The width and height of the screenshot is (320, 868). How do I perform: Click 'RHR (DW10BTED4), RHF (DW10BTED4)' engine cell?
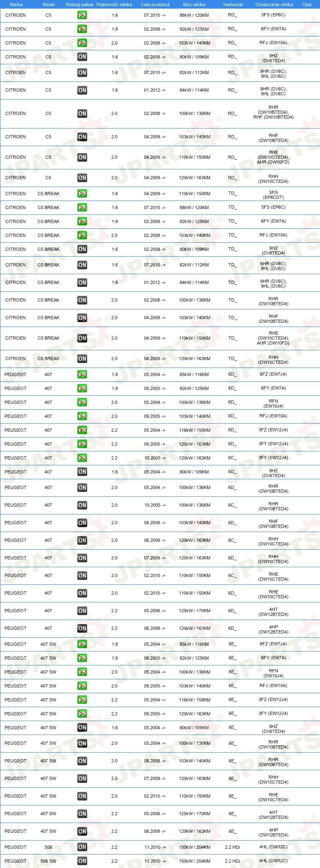point(273,112)
